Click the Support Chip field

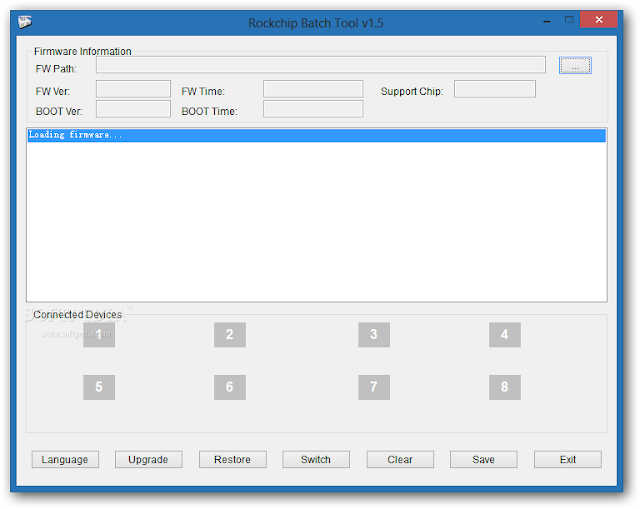495,89
